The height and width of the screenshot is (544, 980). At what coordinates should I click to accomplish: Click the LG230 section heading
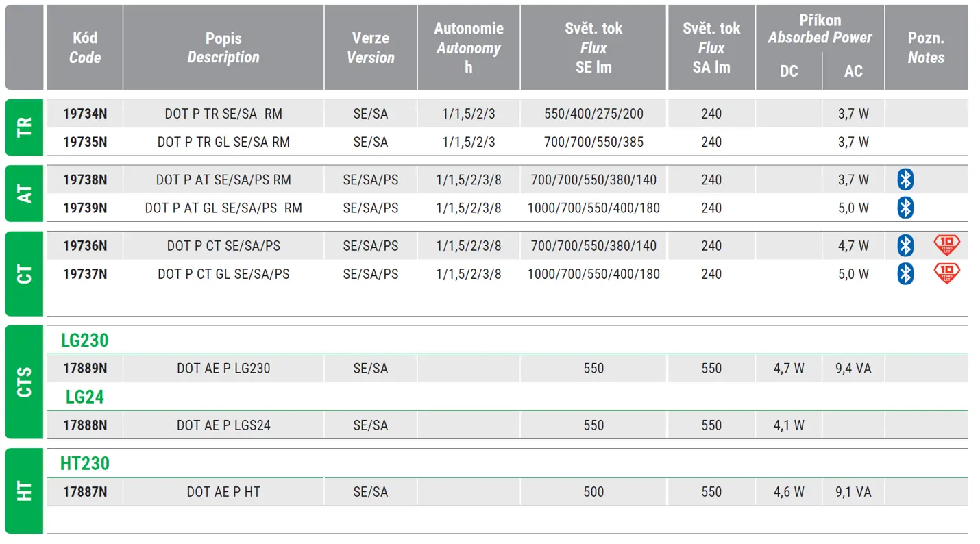tap(85, 341)
